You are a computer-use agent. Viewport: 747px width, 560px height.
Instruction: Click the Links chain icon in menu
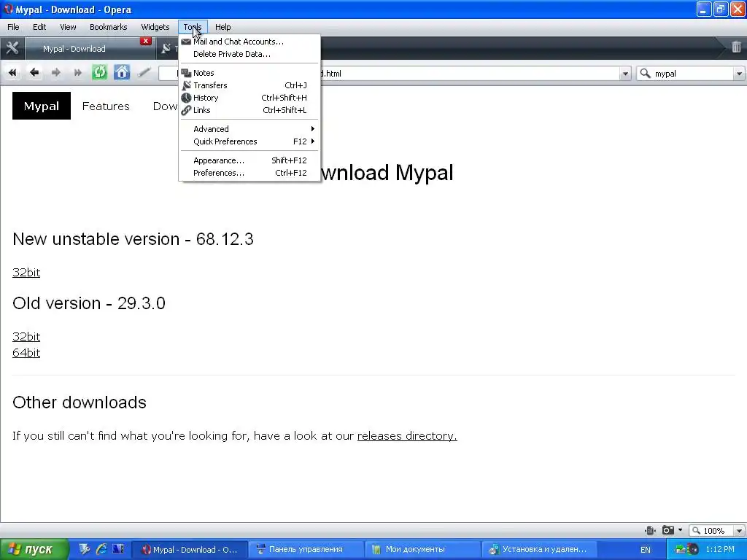(x=186, y=110)
